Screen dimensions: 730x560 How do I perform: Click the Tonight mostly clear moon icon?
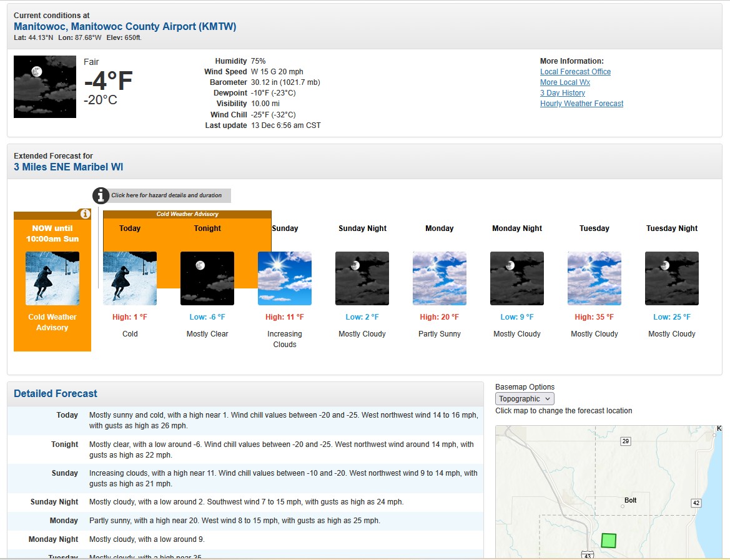click(x=207, y=278)
